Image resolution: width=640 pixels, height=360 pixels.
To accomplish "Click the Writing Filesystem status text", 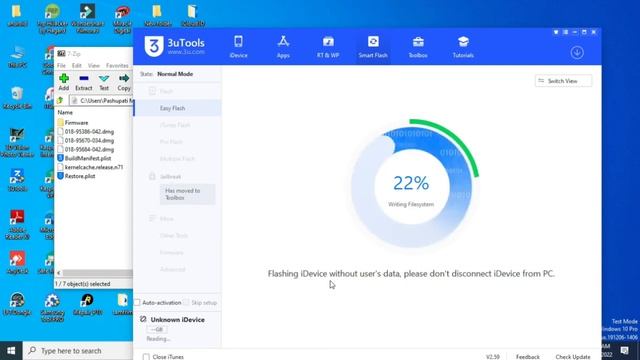I will 411,204.
